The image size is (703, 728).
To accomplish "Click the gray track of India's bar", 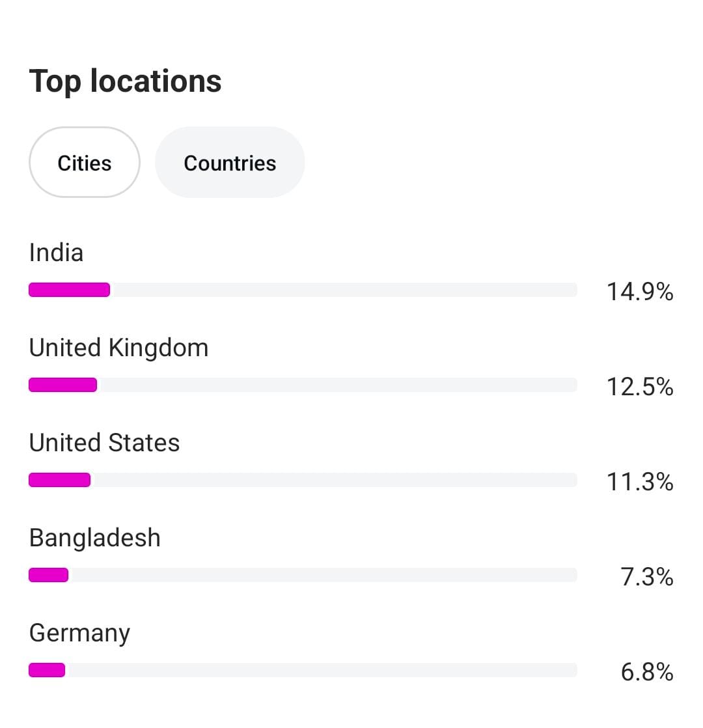I will click(x=345, y=290).
